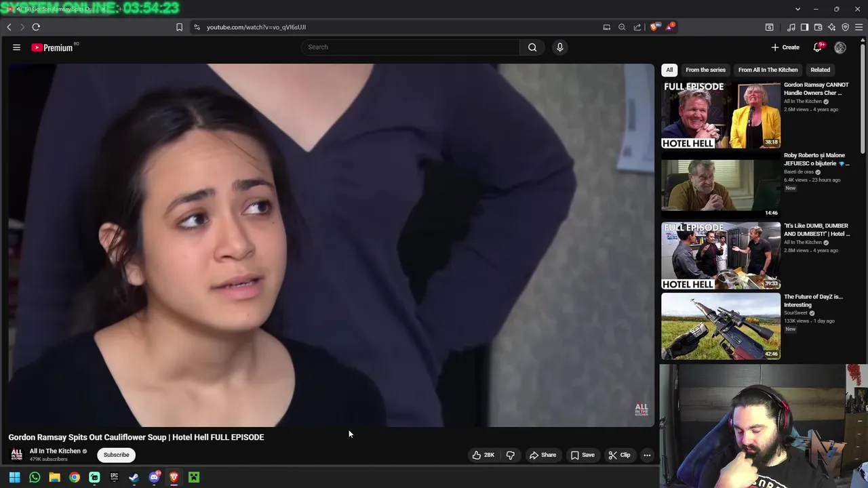Click All In The Kitchen channel avatar
Viewport: 868px width, 488px height.
point(17,455)
